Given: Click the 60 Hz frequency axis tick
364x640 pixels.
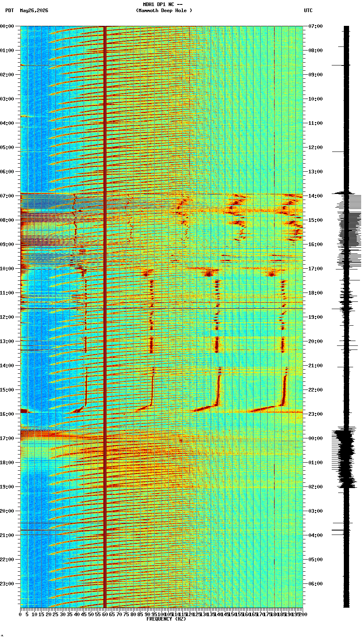Looking at the screenshot, I should (x=105, y=615).
